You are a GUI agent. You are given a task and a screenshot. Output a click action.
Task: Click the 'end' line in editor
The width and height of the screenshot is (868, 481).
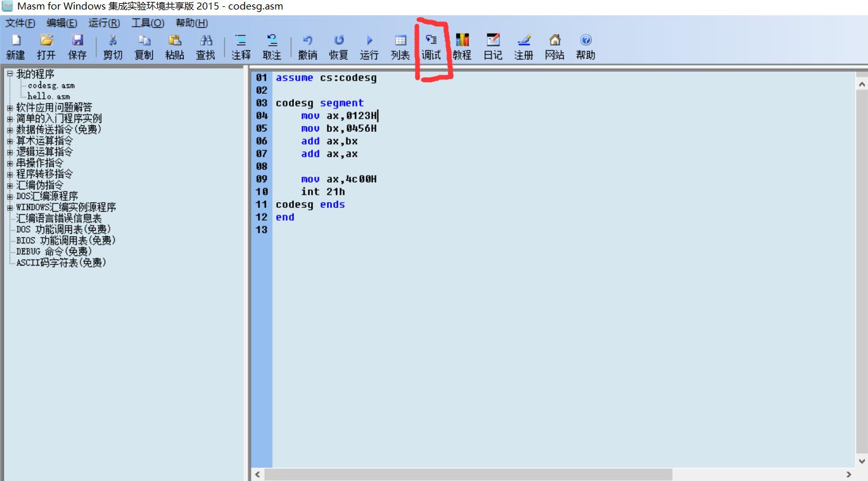pyautogui.click(x=284, y=217)
